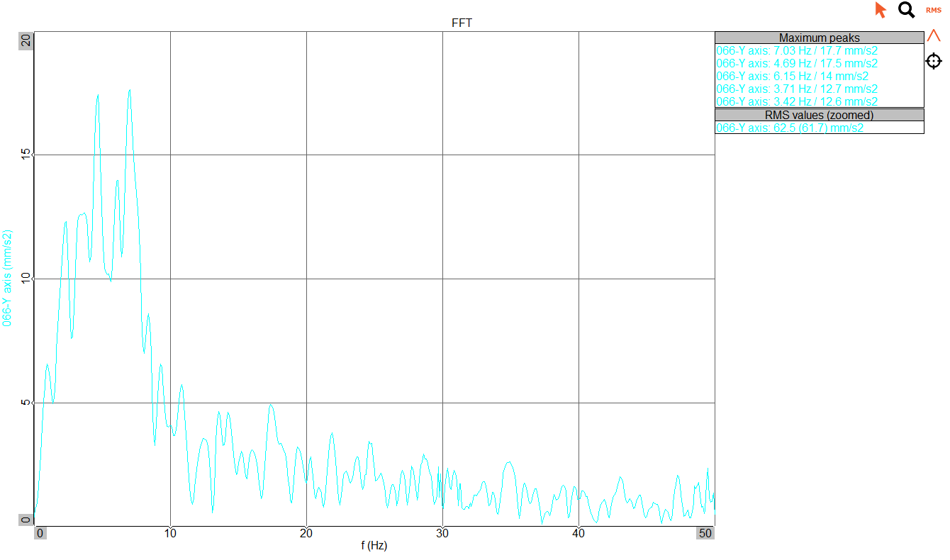Click the 62.5 (61.7) mm/s2 RMS value row
This screenshot has width=950, height=560.
pos(790,128)
